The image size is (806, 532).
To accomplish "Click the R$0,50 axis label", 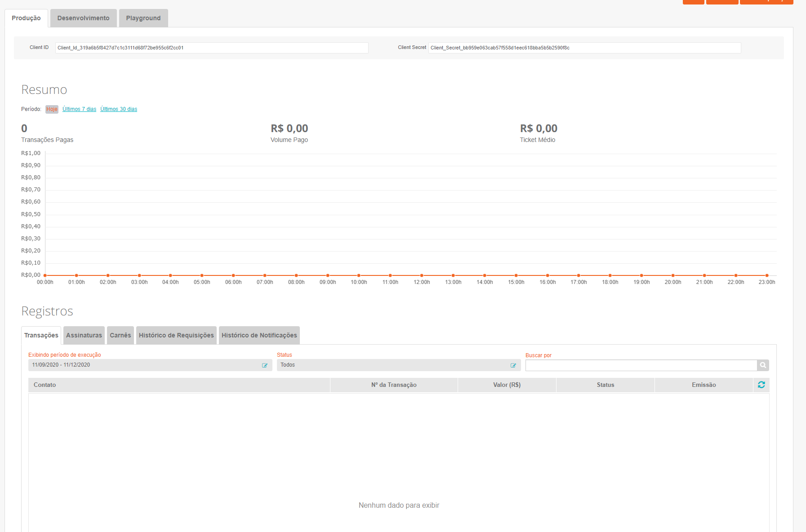I will tap(31, 214).
